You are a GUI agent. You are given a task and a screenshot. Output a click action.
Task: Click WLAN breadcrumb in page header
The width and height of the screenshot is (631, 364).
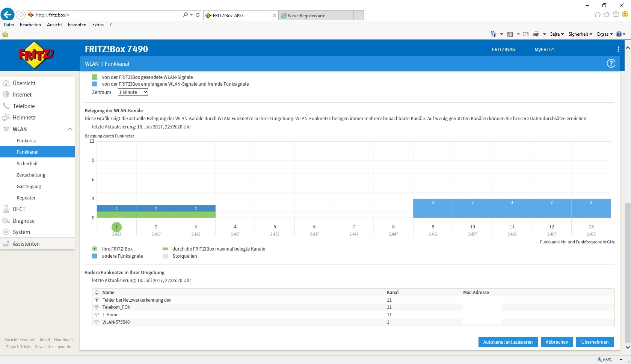click(x=92, y=64)
